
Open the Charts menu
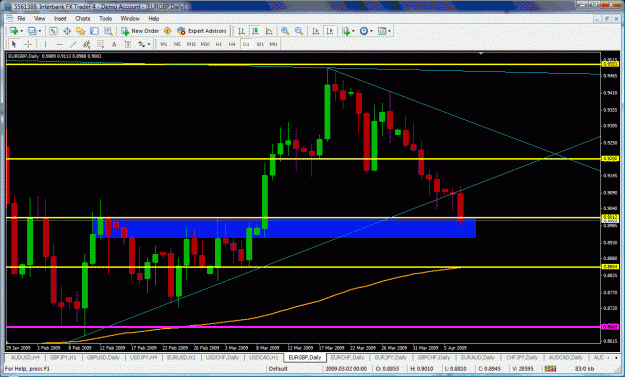(x=83, y=18)
